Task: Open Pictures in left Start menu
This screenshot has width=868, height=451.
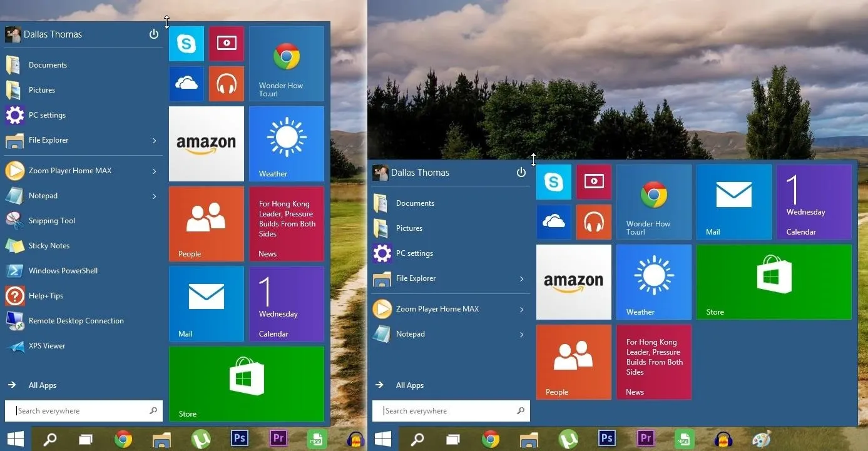Action: coord(83,90)
